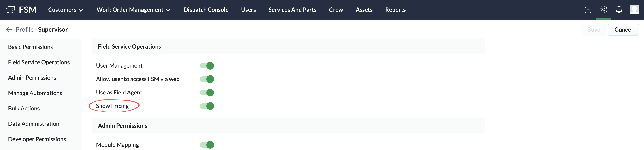Turn off the Show Pricing toggle
644x150 pixels.
click(207, 106)
